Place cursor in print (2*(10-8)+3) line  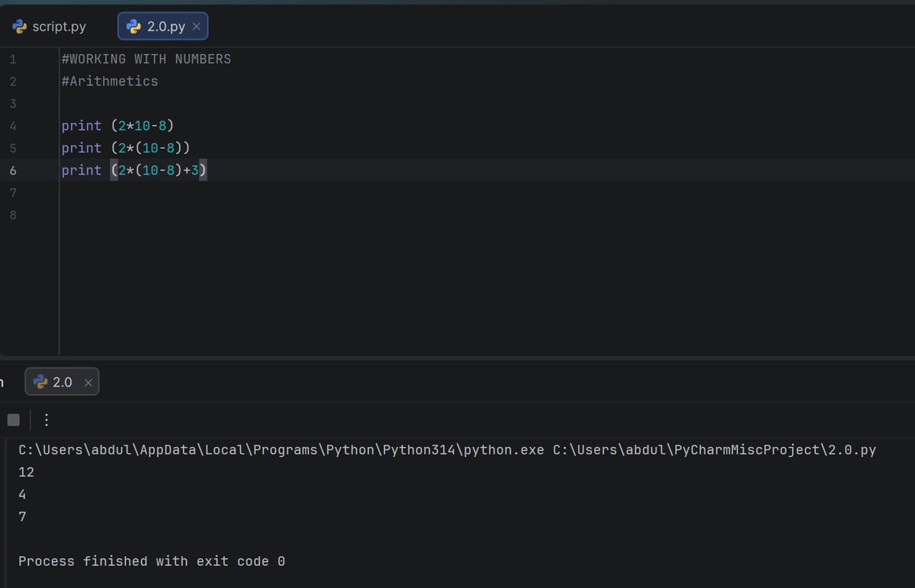134,170
